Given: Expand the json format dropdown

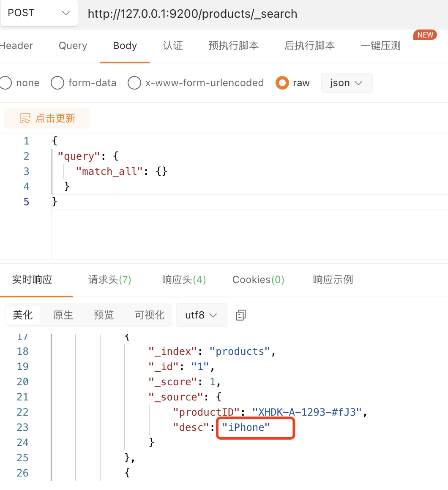Looking at the screenshot, I should (347, 83).
